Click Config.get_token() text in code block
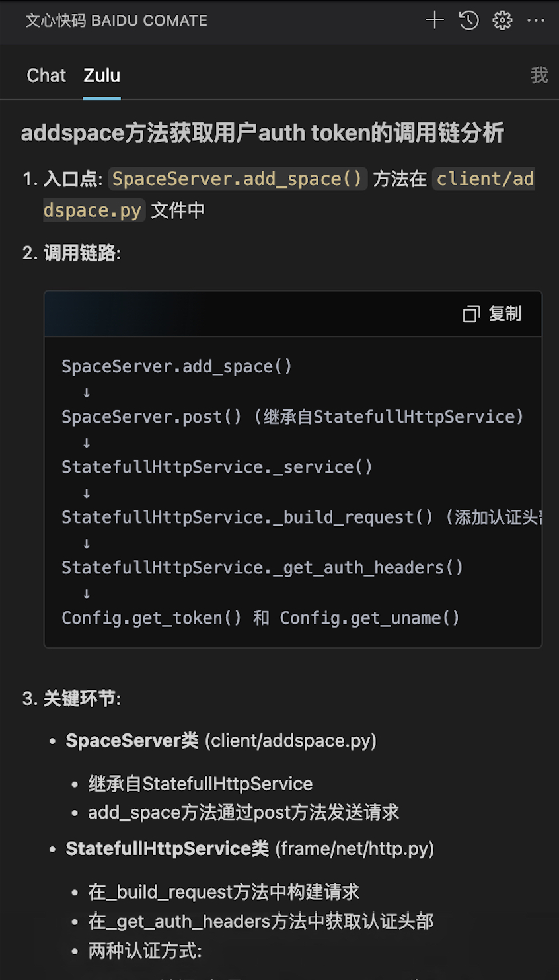 coord(151,618)
